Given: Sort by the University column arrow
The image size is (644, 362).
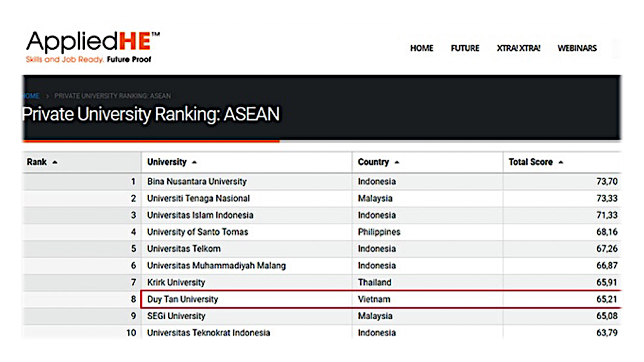Looking at the screenshot, I should pyautogui.click(x=194, y=163).
